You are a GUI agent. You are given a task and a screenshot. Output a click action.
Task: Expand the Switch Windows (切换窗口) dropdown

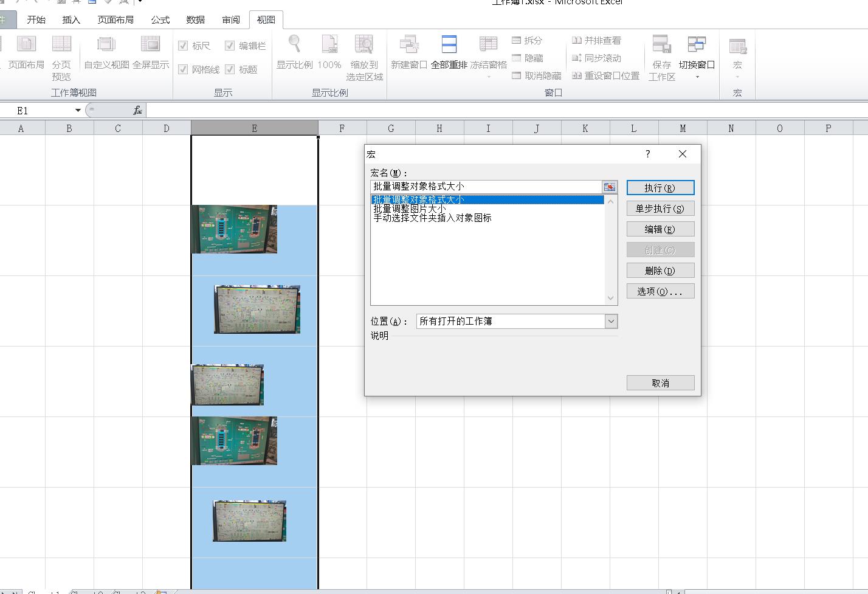pyautogui.click(x=697, y=77)
